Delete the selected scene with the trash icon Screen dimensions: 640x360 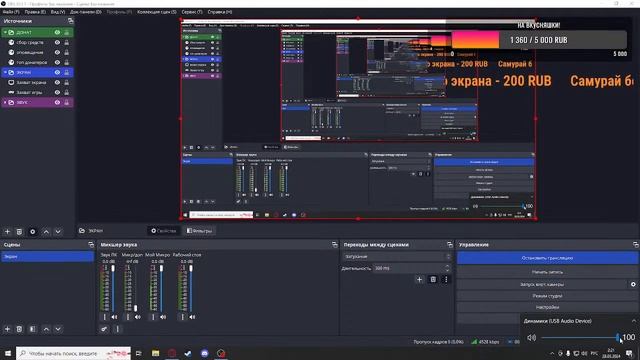(x=19, y=329)
